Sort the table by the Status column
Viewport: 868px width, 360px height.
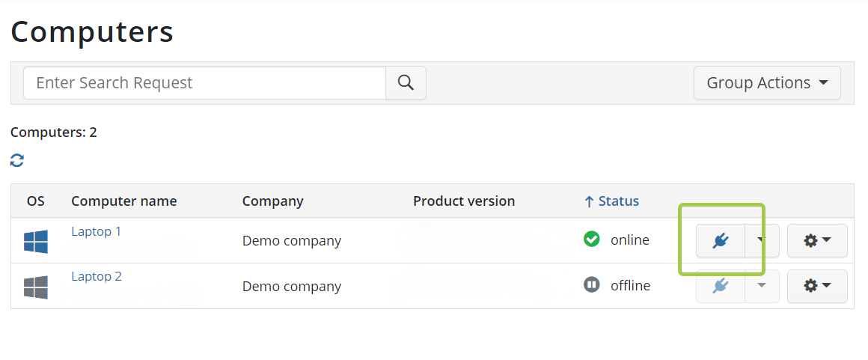pos(611,201)
